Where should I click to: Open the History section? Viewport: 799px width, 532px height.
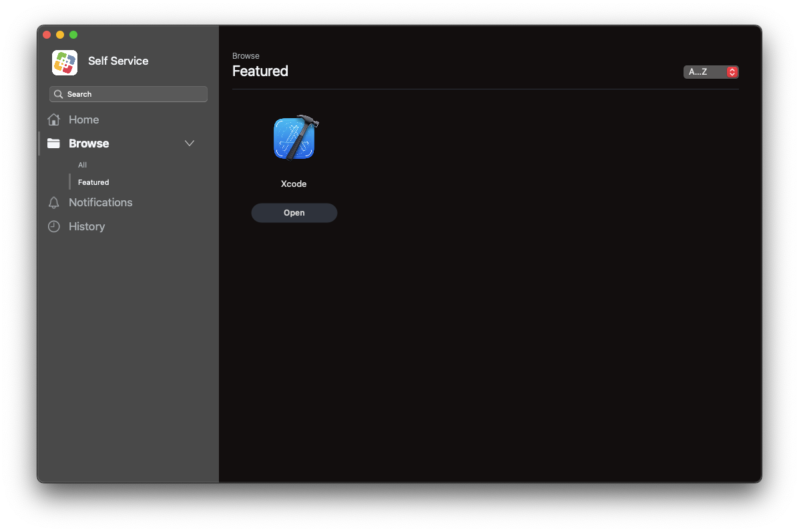[x=87, y=226]
